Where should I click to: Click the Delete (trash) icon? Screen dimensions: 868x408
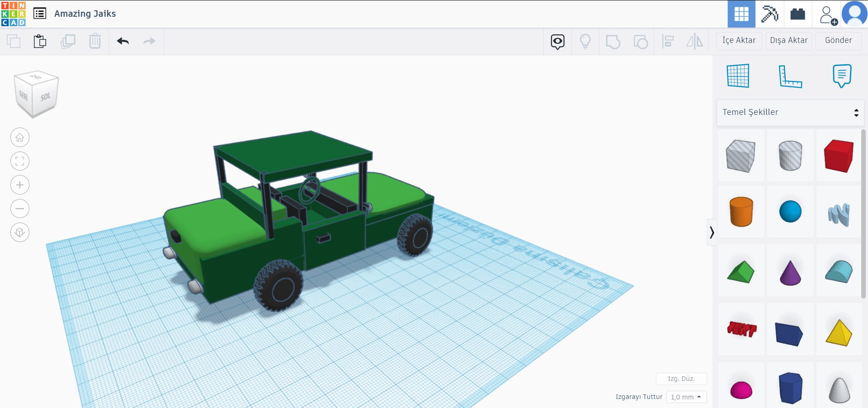[95, 41]
